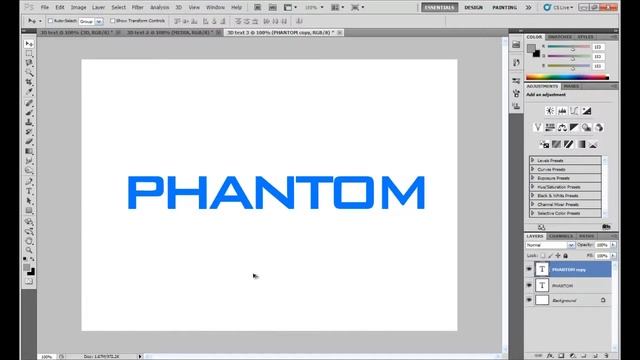The image size is (640, 360).
Task: Select the Path Selection tool
Action: (x=29, y=201)
